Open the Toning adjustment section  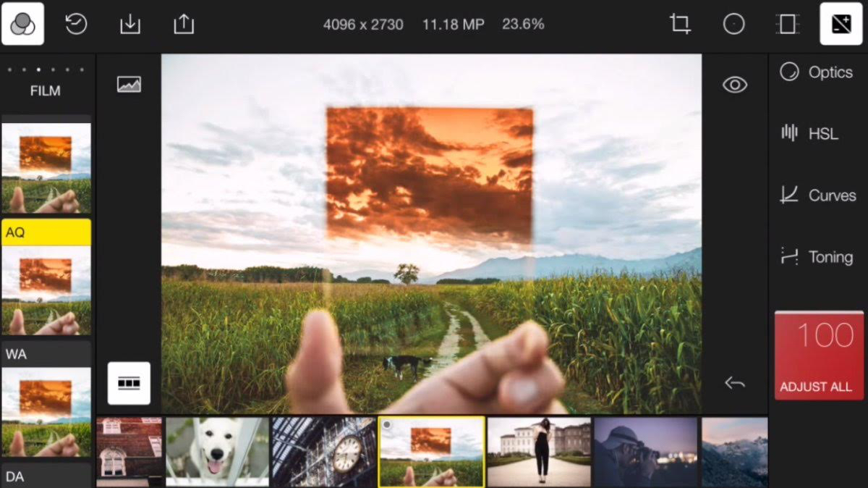tap(816, 257)
